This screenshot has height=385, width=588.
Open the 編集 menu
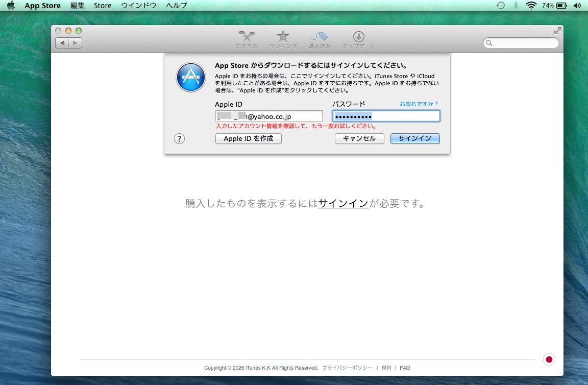point(78,6)
